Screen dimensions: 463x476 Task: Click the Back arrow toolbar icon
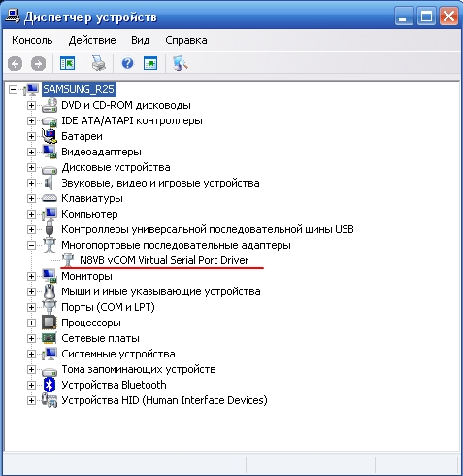point(15,63)
